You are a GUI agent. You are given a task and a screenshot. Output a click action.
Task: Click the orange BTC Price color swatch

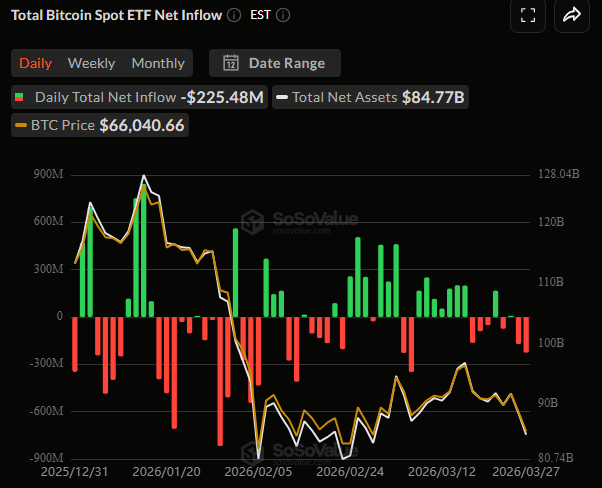coord(20,126)
